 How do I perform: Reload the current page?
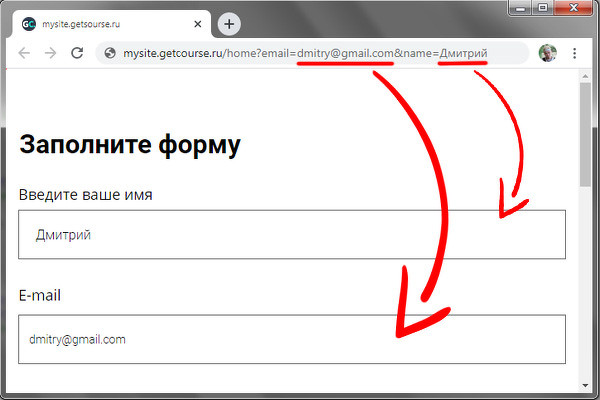tap(77, 53)
